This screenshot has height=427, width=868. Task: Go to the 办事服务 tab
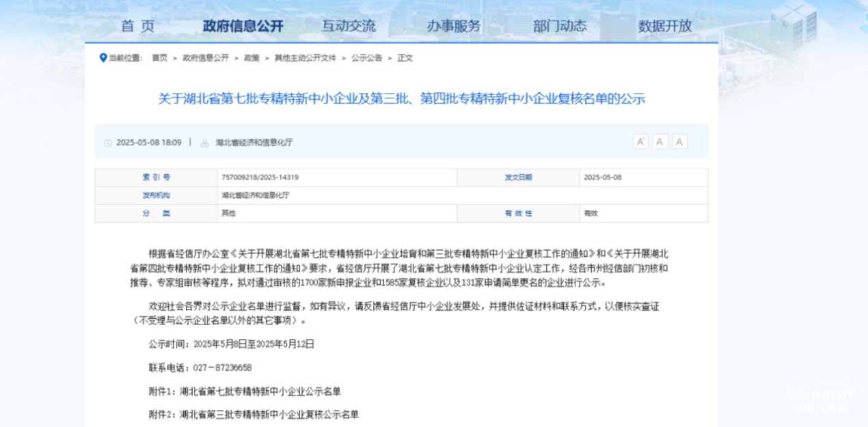[x=454, y=27]
